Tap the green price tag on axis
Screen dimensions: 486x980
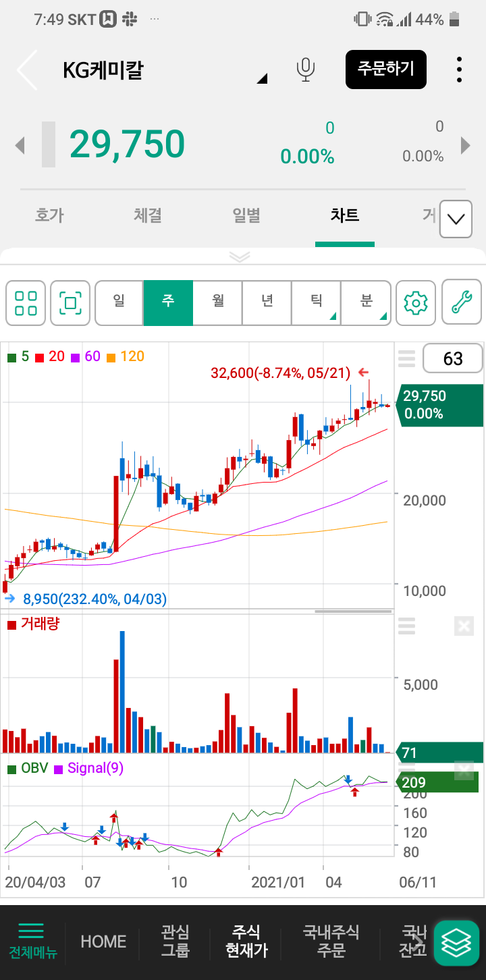(440, 405)
